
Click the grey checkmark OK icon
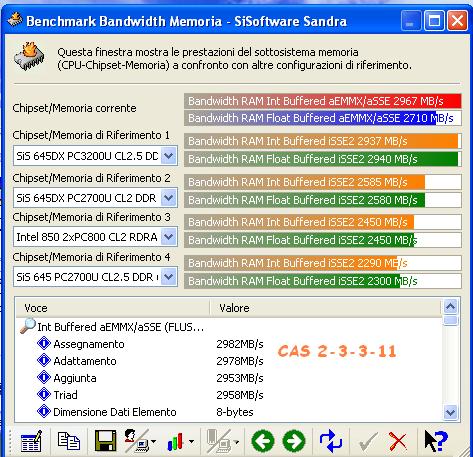(x=368, y=442)
